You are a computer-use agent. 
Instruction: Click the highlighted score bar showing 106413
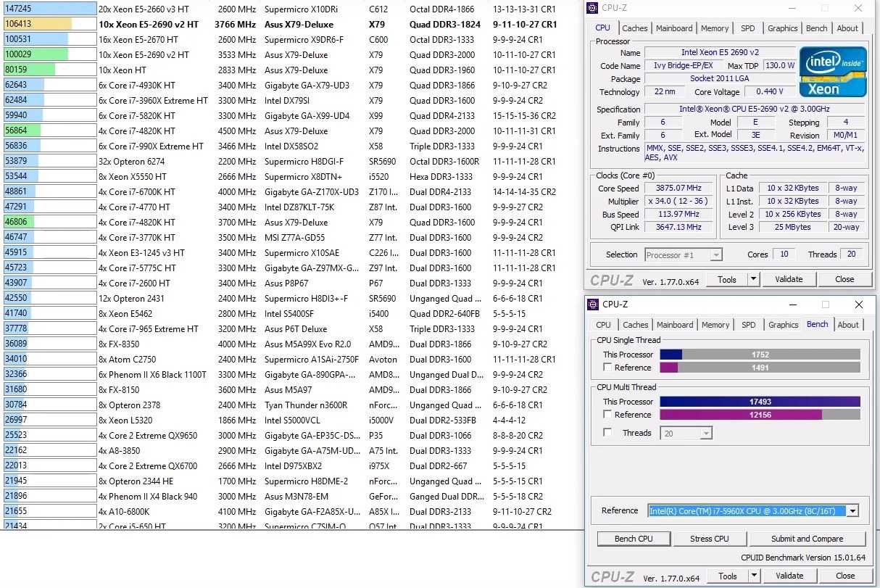(x=49, y=24)
